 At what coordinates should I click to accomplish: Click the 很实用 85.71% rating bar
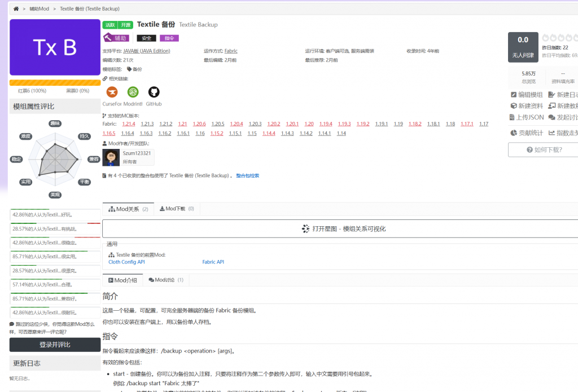[x=55, y=257]
